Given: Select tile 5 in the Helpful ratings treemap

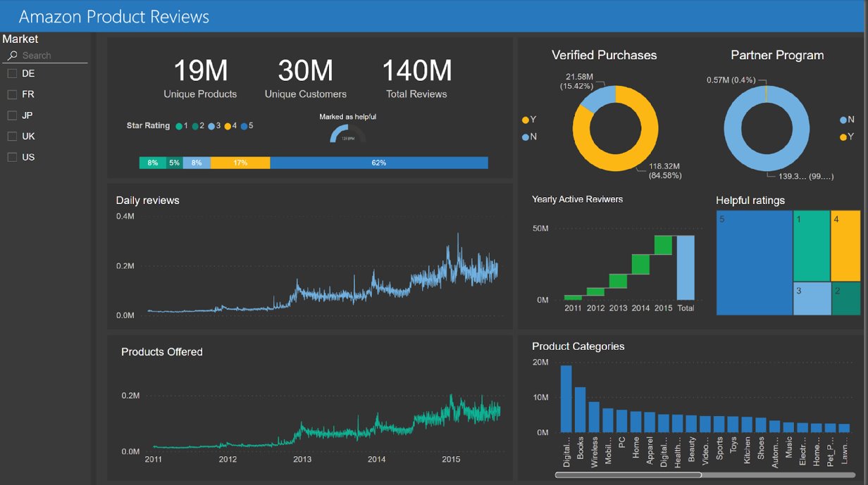Looking at the screenshot, I should (755, 263).
